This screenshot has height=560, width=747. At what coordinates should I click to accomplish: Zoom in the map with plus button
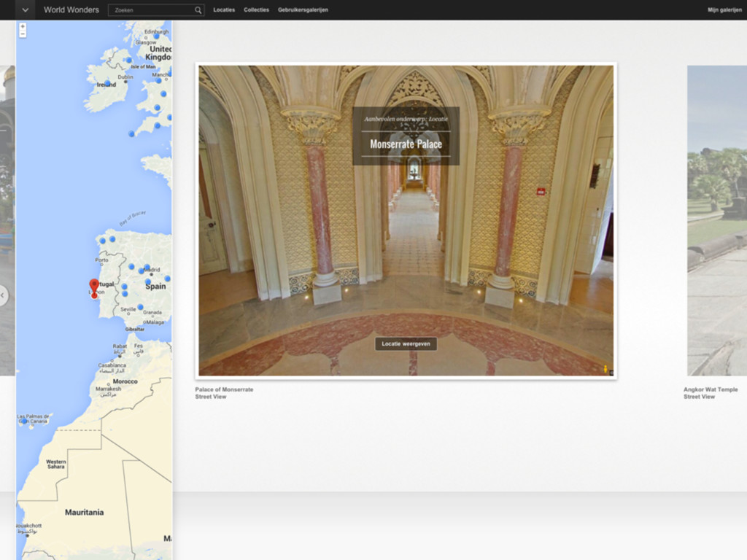[x=23, y=26]
